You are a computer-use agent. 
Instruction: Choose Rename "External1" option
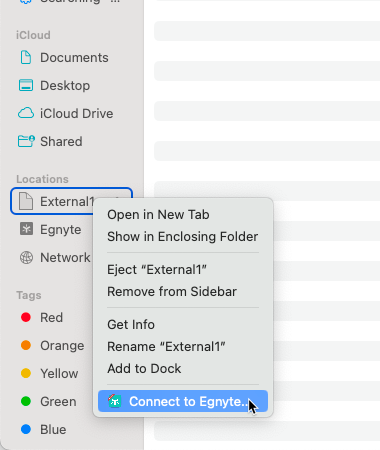pos(166,347)
